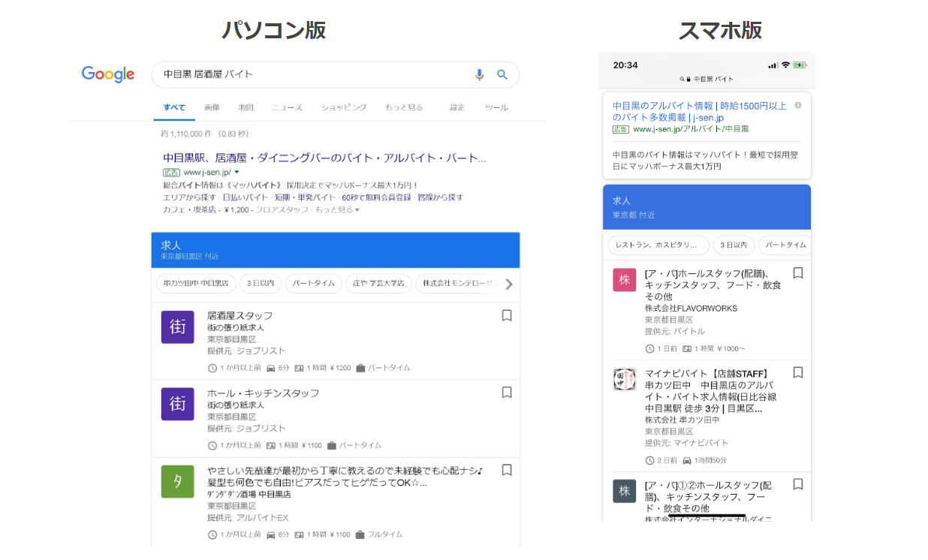928x560 pixels.
Task: Open the 中目黒駅、居酒屋・ダイニングバー ad headline
Action: click(324, 158)
